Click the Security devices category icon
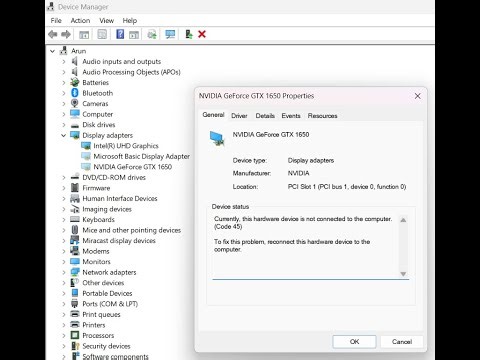This screenshot has width=480, height=360. click(75, 346)
